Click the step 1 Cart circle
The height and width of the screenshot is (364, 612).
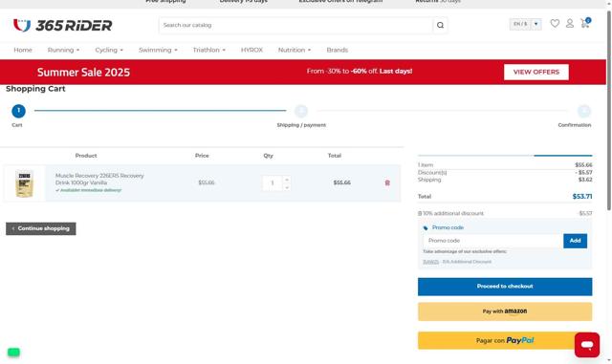pos(18,111)
